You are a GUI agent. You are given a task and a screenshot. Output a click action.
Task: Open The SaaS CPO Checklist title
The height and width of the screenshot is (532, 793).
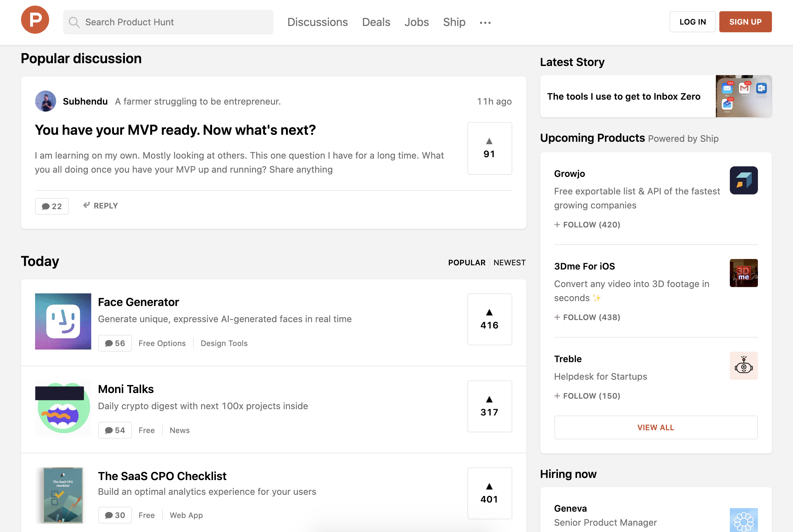[162, 476]
